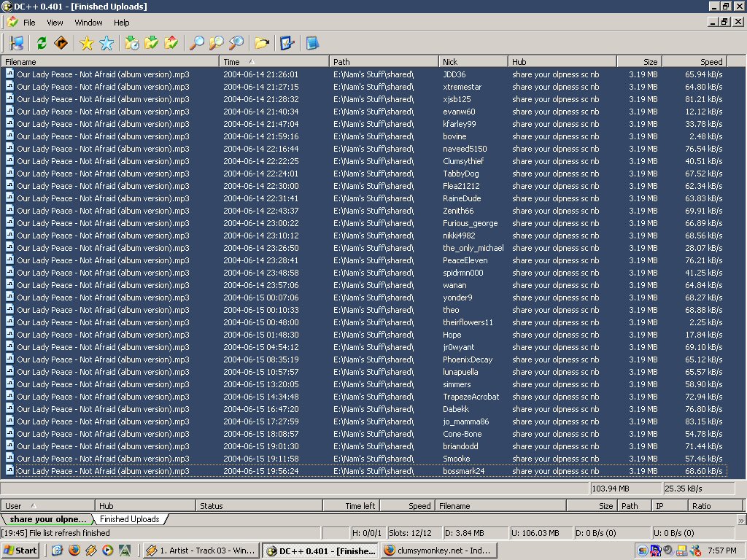Click the Windows Start button
Image resolution: width=747 pixels, height=560 pixels.
tap(20, 551)
